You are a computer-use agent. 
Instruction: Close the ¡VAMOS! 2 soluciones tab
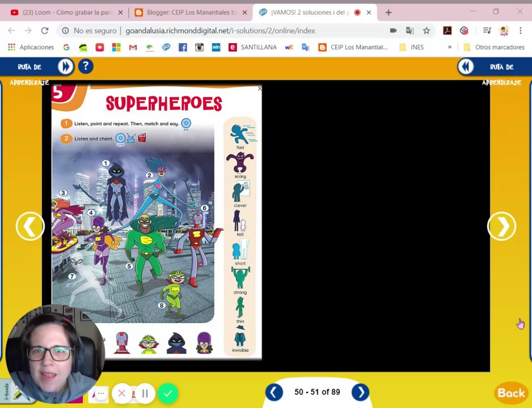pyautogui.click(x=369, y=12)
